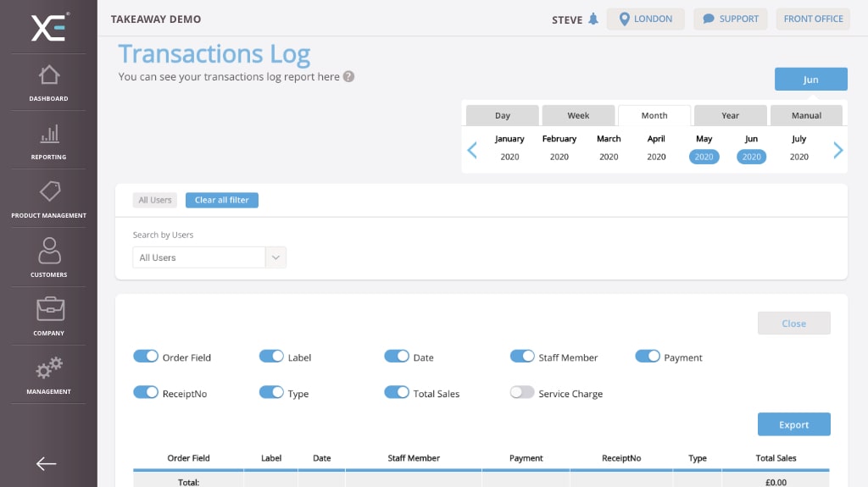Click the Export button
Image resolution: width=868 pixels, height=487 pixels.
click(x=793, y=424)
